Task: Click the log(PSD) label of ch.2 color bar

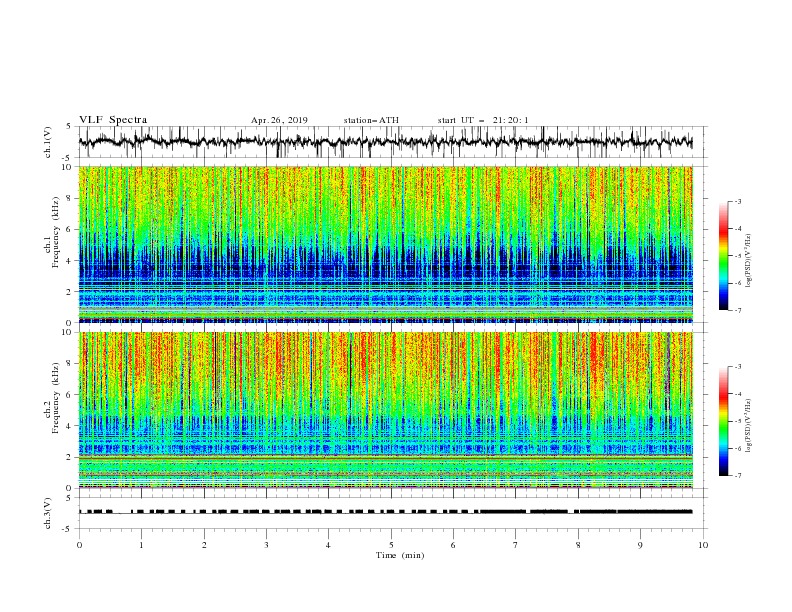Action: (748, 426)
